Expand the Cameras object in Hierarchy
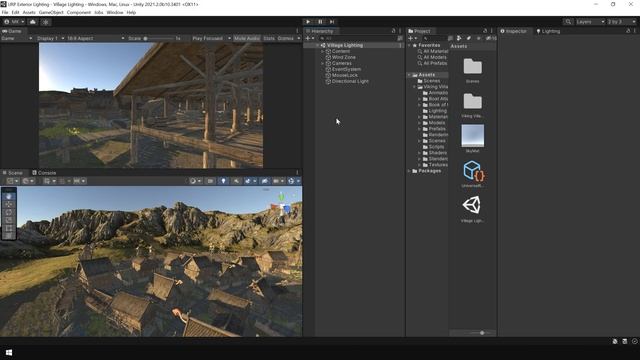640x360 pixels. [x=322, y=63]
